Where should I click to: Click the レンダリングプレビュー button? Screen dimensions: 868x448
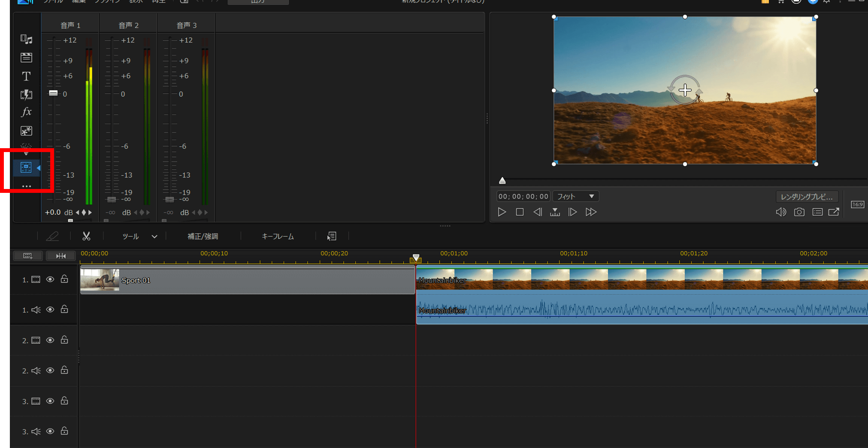click(x=806, y=197)
